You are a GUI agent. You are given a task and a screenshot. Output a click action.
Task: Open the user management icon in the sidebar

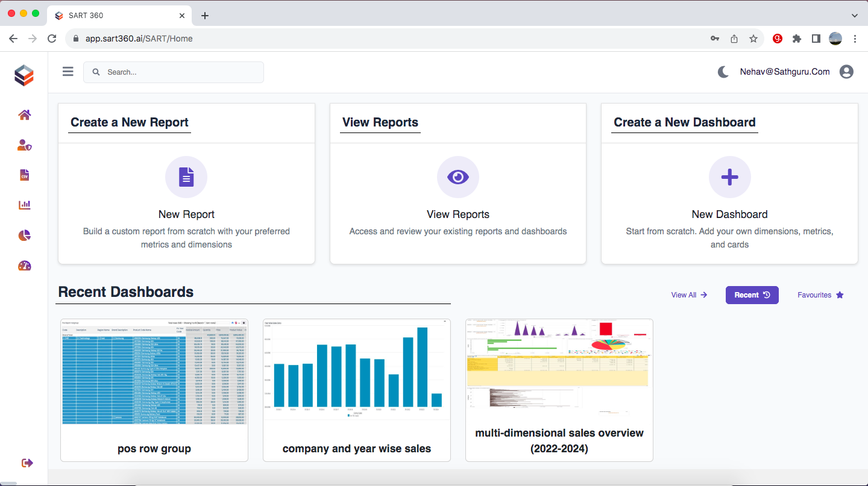[24, 145]
